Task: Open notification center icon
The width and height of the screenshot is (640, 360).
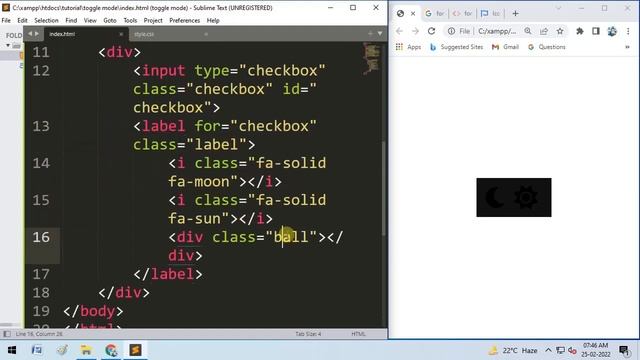Action: click(x=624, y=350)
